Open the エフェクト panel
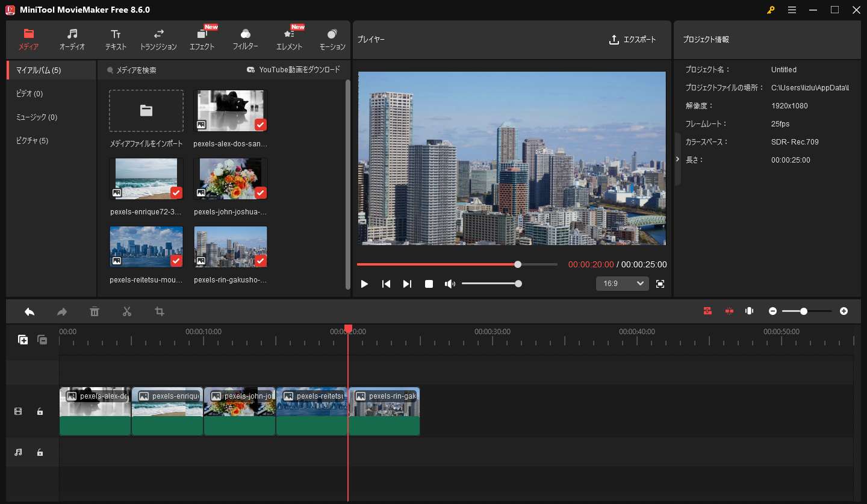 click(202, 39)
